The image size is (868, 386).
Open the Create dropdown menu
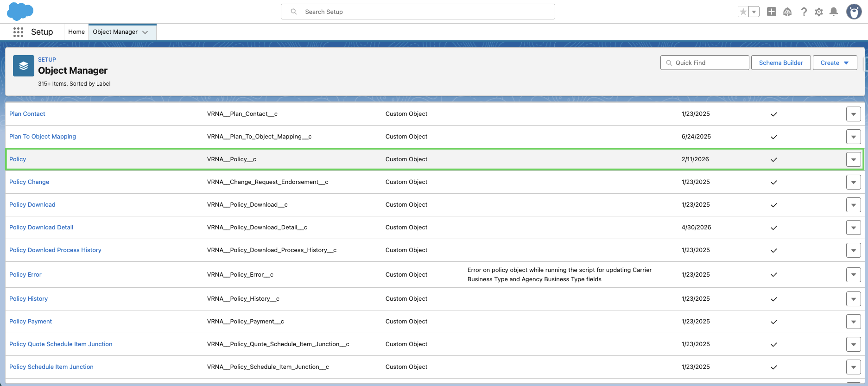pos(835,63)
